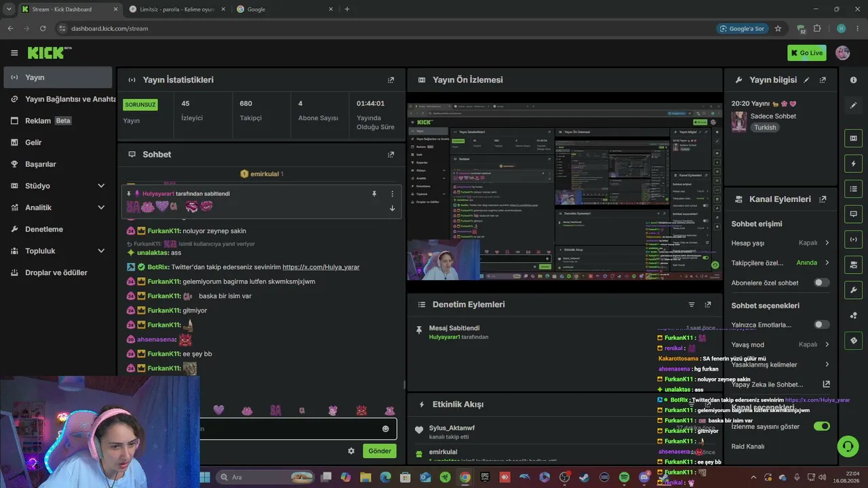
Task: Open Steam from the taskbar
Action: [x=585, y=477]
